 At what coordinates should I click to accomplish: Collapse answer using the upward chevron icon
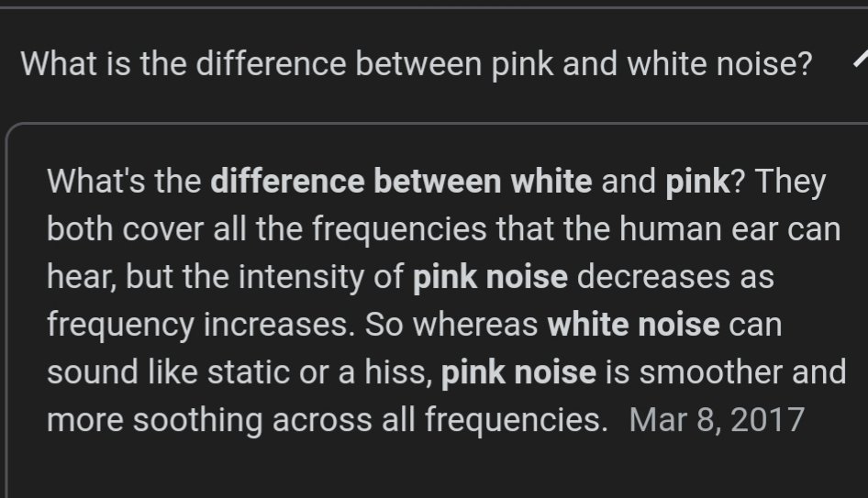coord(861,58)
